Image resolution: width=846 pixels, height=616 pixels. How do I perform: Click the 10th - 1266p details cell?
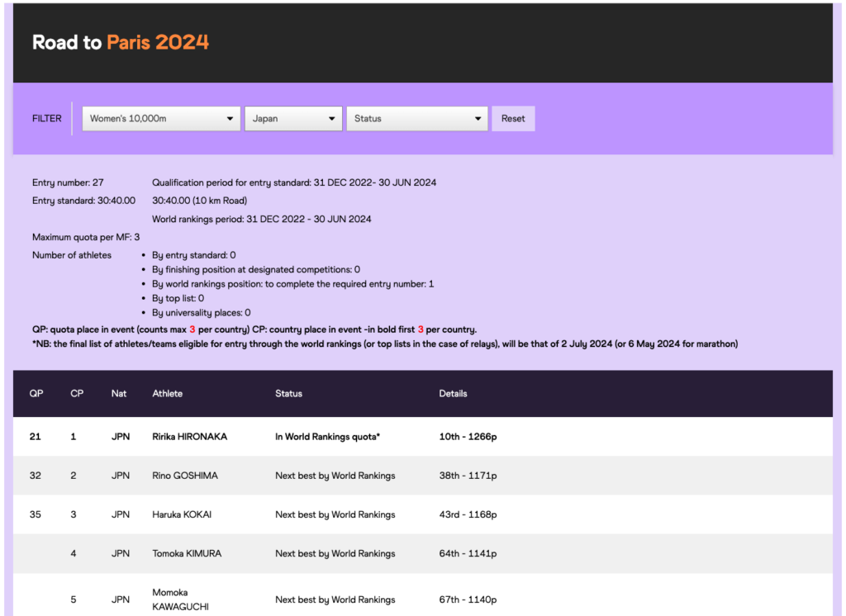(x=468, y=437)
